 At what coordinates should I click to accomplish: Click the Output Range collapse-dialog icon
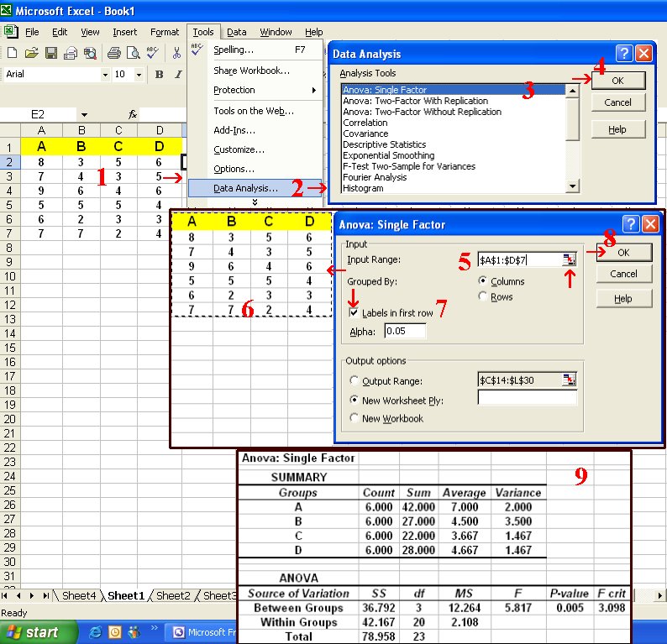[x=570, y=380]
